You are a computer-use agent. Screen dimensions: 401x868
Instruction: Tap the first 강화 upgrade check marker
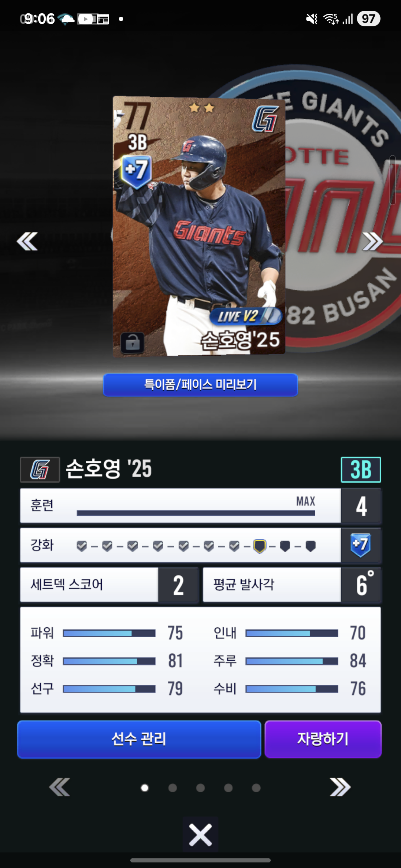(82, 546)
